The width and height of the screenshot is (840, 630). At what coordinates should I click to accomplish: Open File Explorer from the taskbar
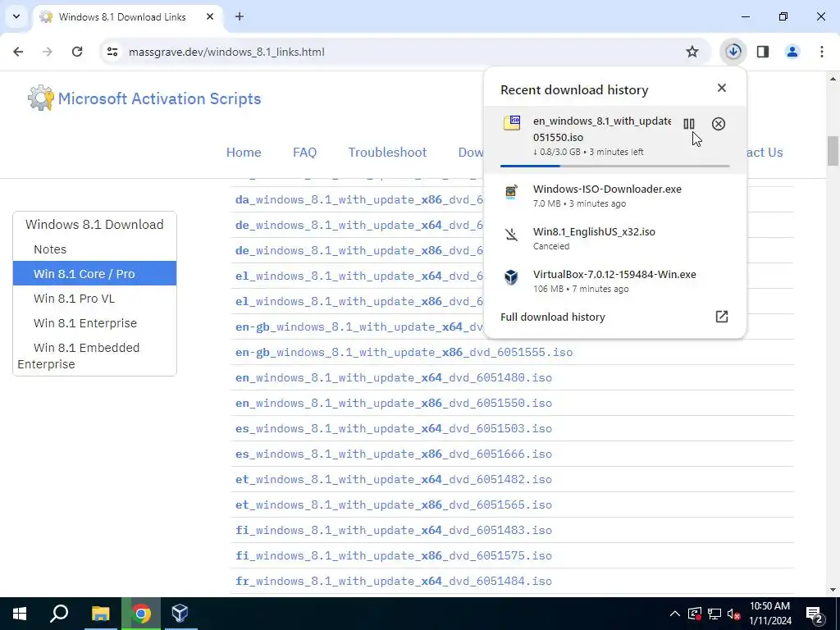[100, 614]
